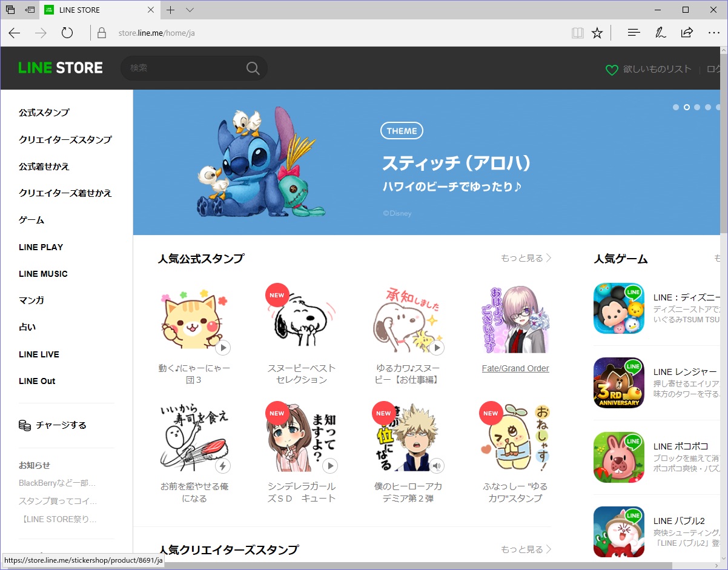Screen dimensions: 728x570
Task: Click the LINE バブル2 game icon
Action: click(619, 532)
